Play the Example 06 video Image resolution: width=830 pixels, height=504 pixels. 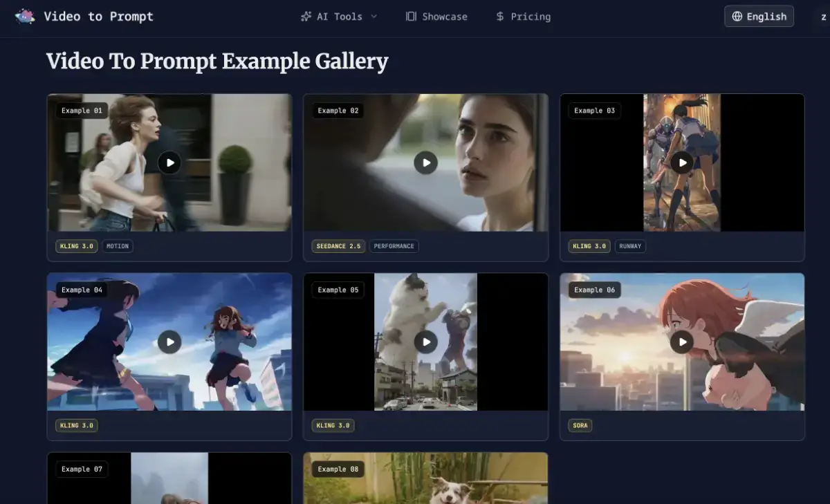(682, 342)
